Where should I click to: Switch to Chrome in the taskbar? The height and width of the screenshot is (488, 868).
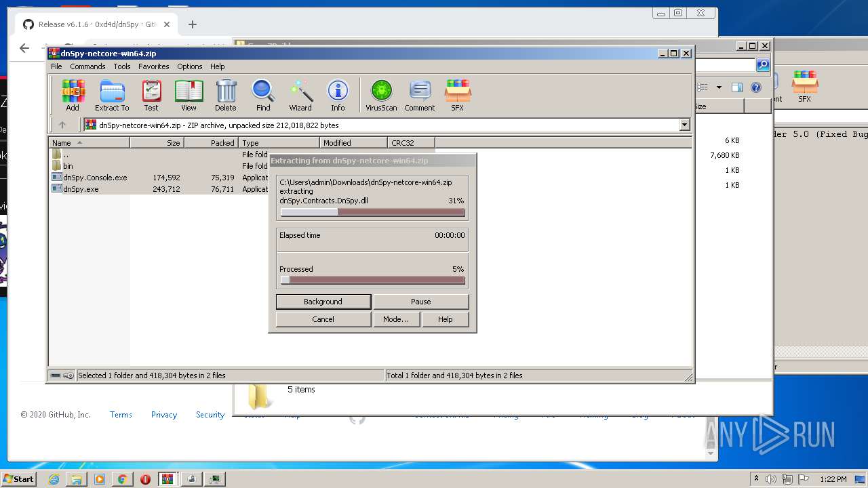coord(122,479)
